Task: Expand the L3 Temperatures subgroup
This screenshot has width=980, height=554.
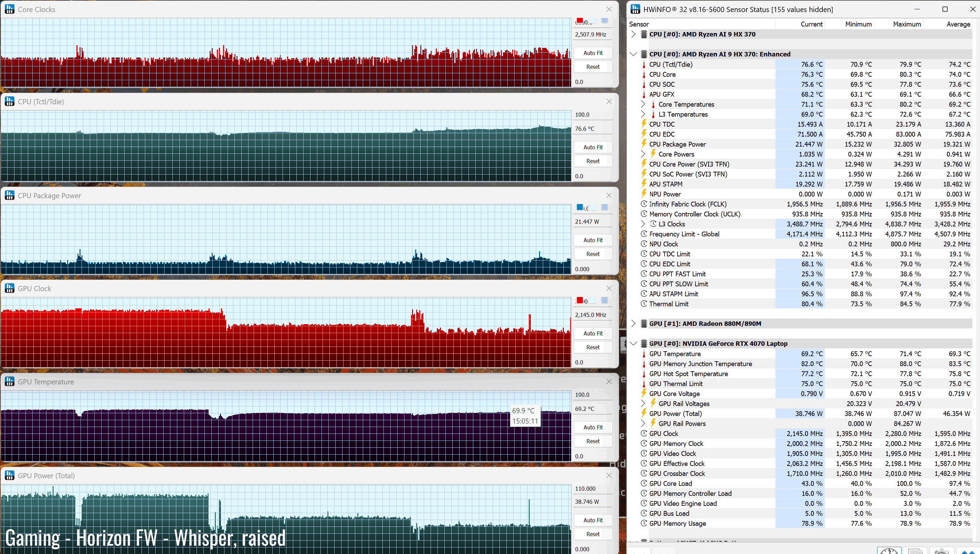Action: [x=643, y=114]
